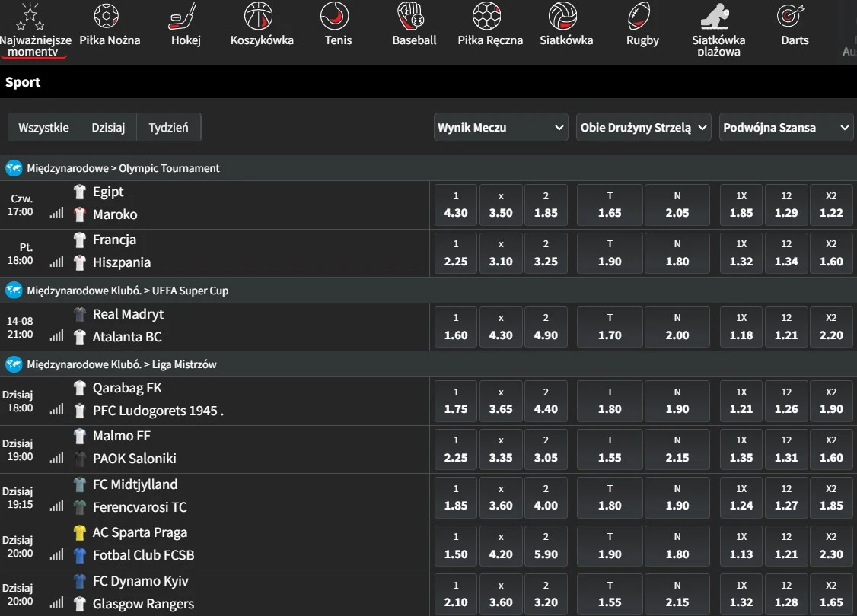Switch filter to Tydzień
The height and width of the screenshot is (616, 857).
click(x=168, y=128)
